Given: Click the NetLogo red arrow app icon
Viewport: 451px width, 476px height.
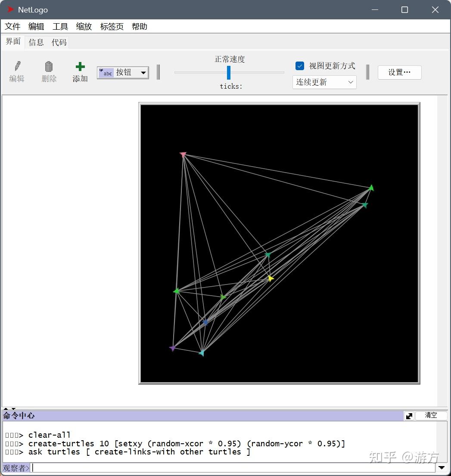Looking at the screenshot, I should click(x=10, y=9).
